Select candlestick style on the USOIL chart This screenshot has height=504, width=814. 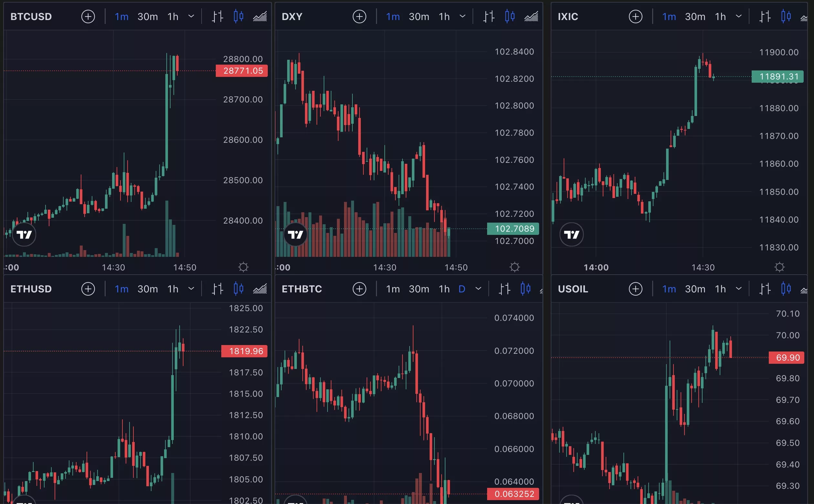click(786, 289)
